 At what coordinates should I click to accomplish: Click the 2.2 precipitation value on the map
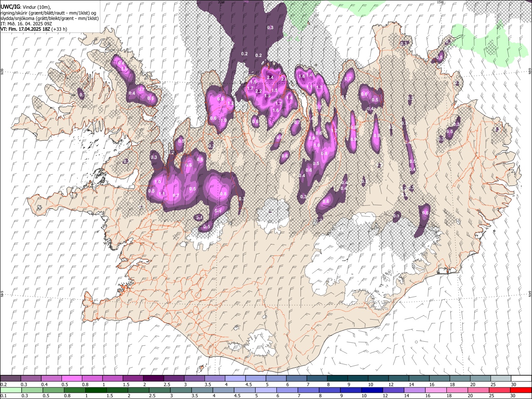click(258, 91)
